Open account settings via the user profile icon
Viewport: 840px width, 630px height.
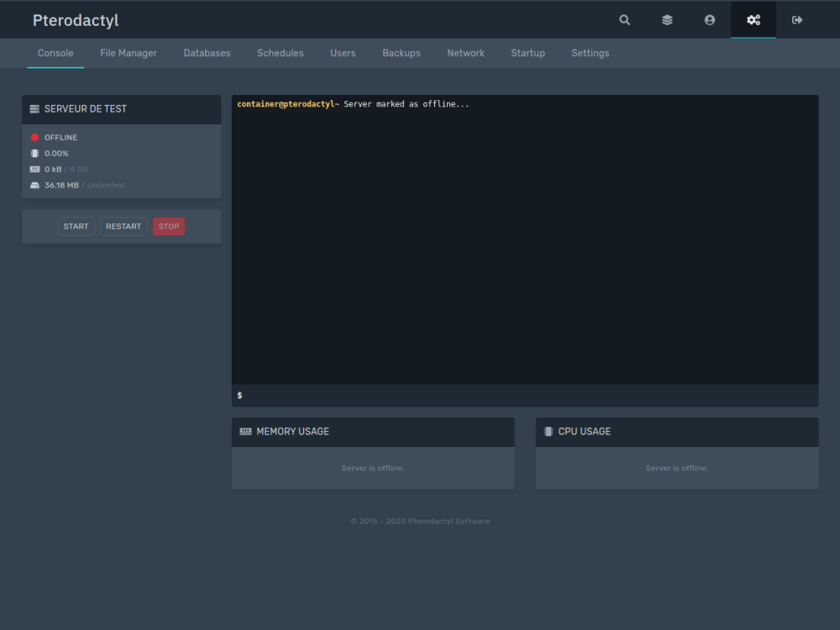tap(709, 19)
